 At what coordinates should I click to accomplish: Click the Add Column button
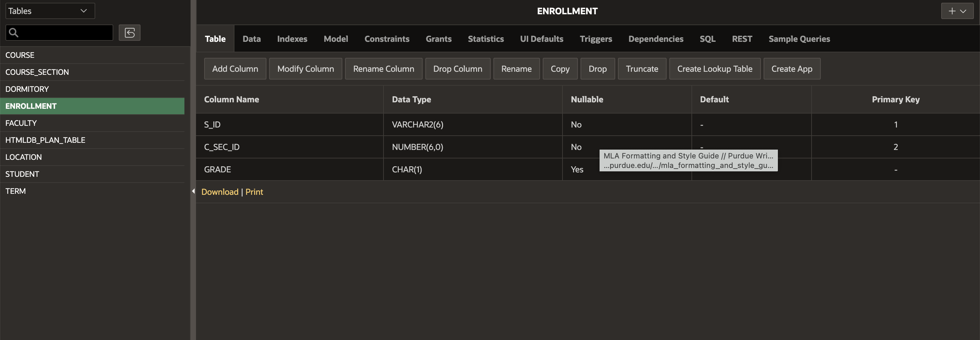coord(235,69)
